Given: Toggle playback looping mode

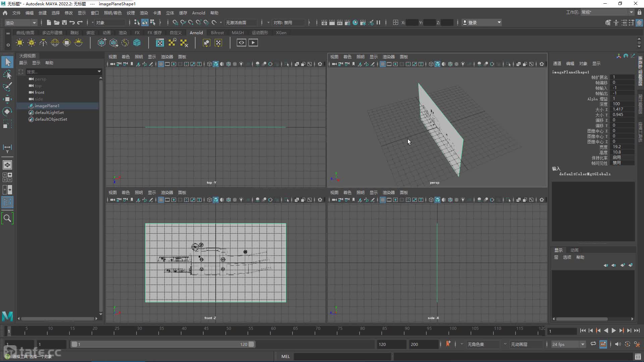Looking at the screenshot, I should pos(593,344).
